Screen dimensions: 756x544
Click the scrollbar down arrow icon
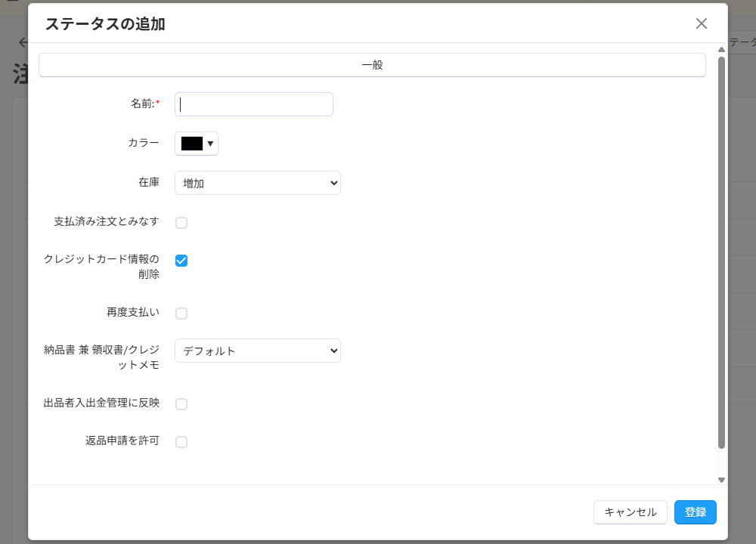pyautogui.click(x=721, y=479)
